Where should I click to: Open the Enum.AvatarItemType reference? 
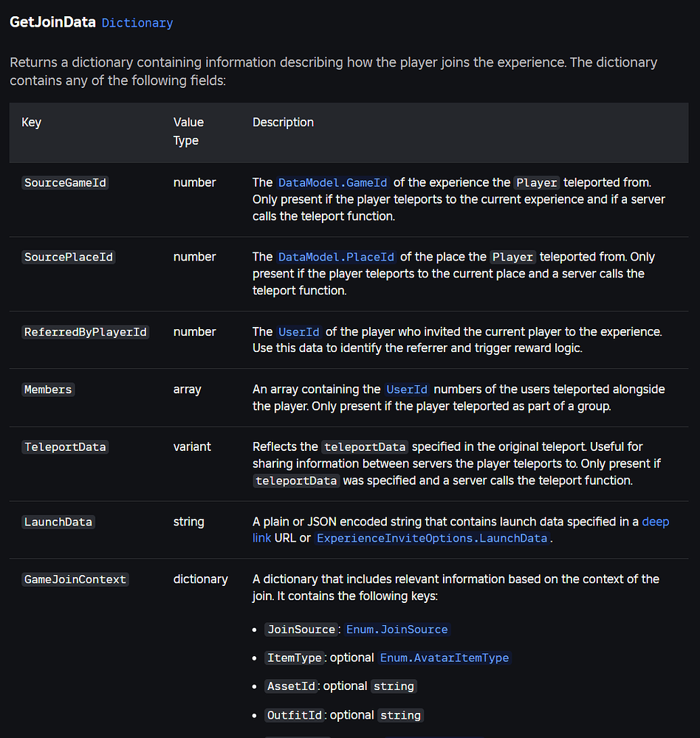tap(444, 658)
